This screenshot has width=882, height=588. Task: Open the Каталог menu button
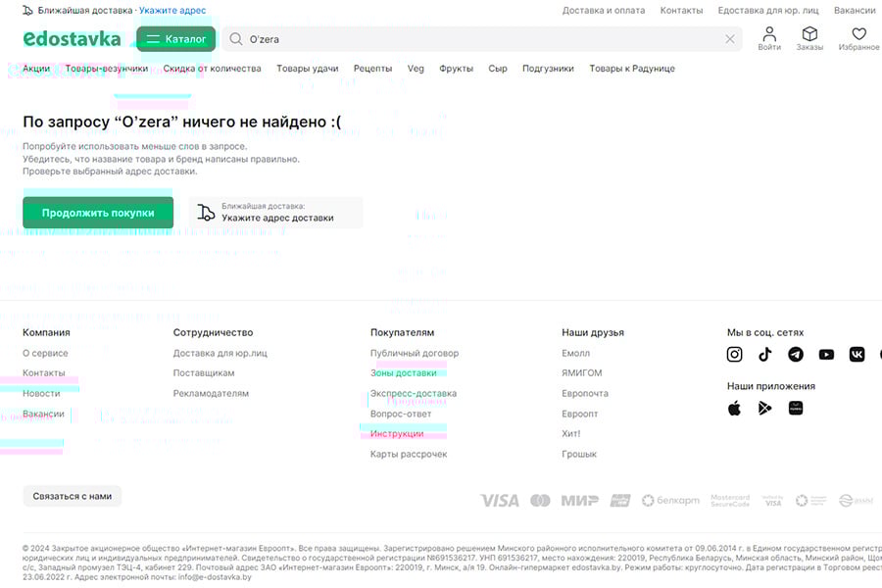coord(176,39)
